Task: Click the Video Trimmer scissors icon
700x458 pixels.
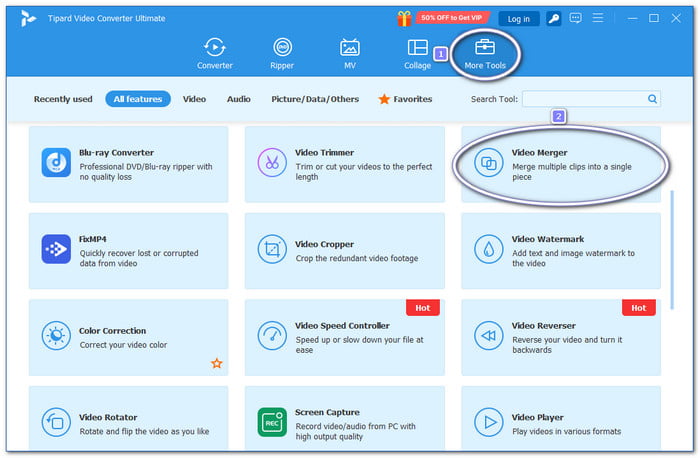Action: 272,163
